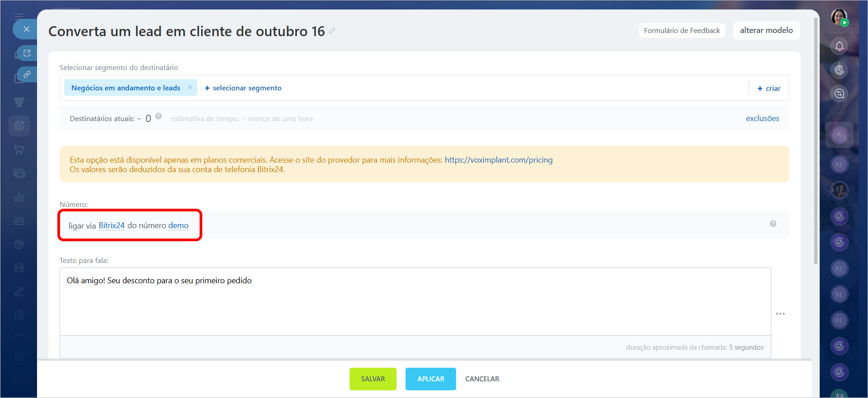Click '+ selecionar segmento' to add segment
The width and height of the screenshot is (868, 398).
[x=243, y=88]
